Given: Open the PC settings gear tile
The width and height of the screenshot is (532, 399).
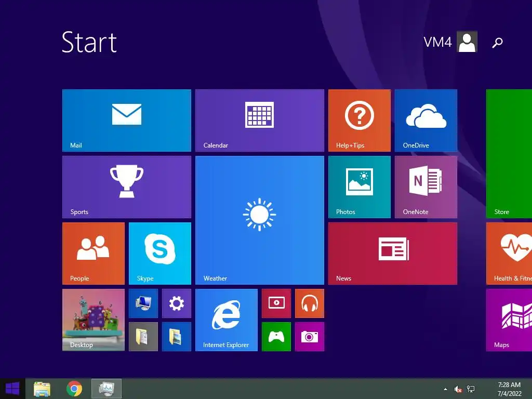Looking at the screenshot, I should click(x=177, y=303).
